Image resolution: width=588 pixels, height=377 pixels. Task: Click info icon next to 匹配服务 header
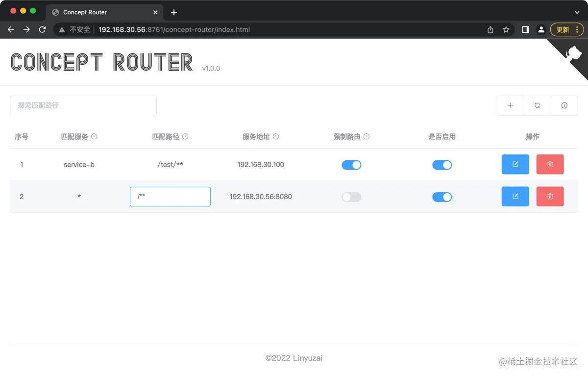click(94, 137)
